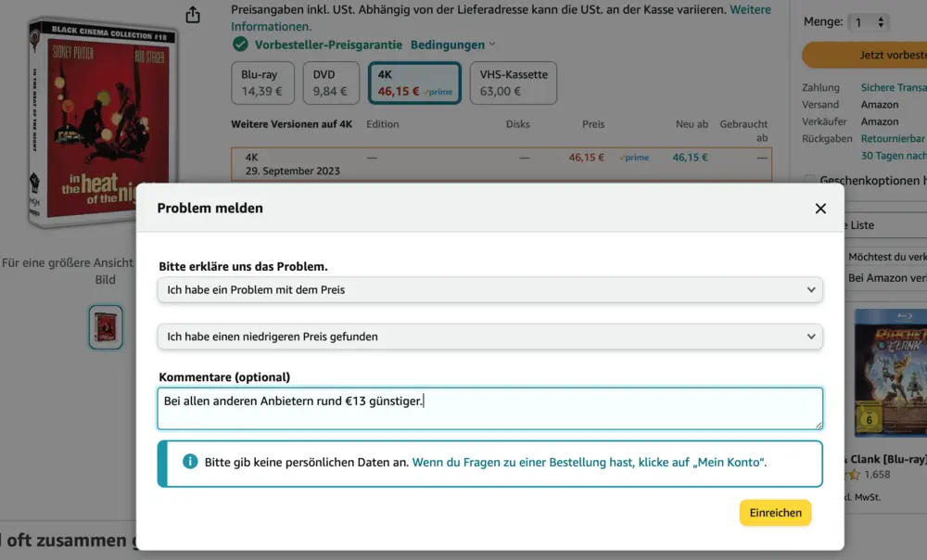The image size is (927, 560).
Task: Click the red 46,15 € in the Preis column
Action: tap(587, 158)
